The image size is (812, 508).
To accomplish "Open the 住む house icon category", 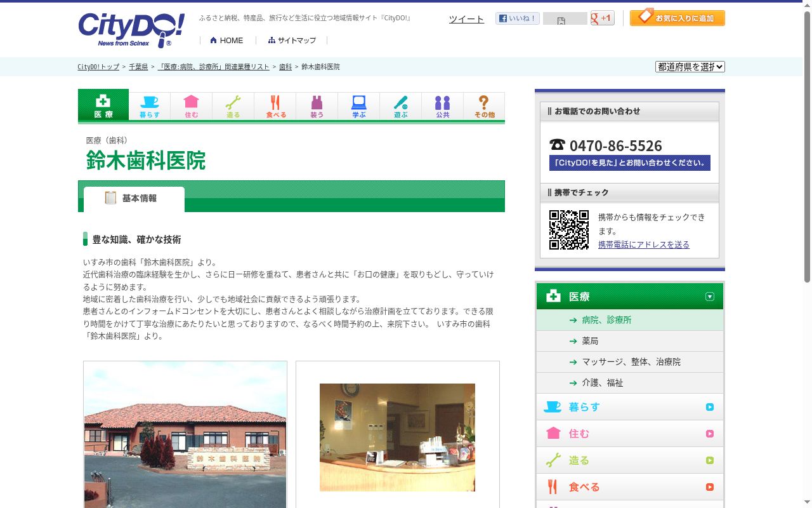I will (x=192, y=106).
